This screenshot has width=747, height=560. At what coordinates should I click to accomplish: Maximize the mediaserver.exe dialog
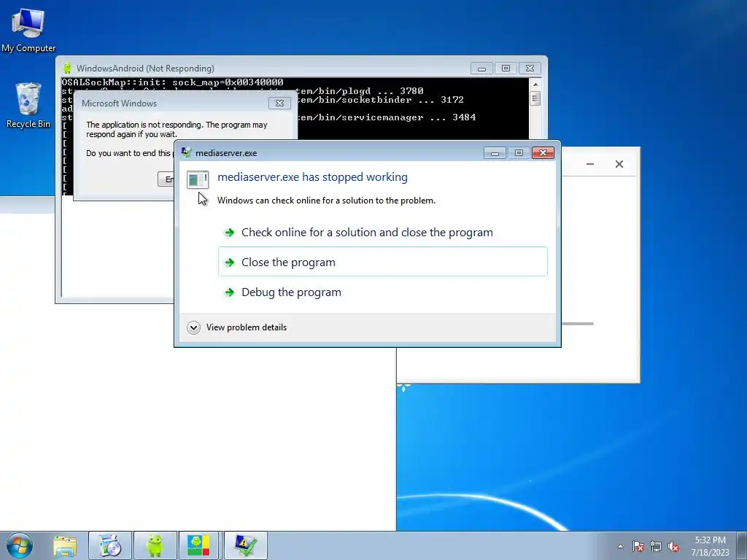[x=519, y=153]
